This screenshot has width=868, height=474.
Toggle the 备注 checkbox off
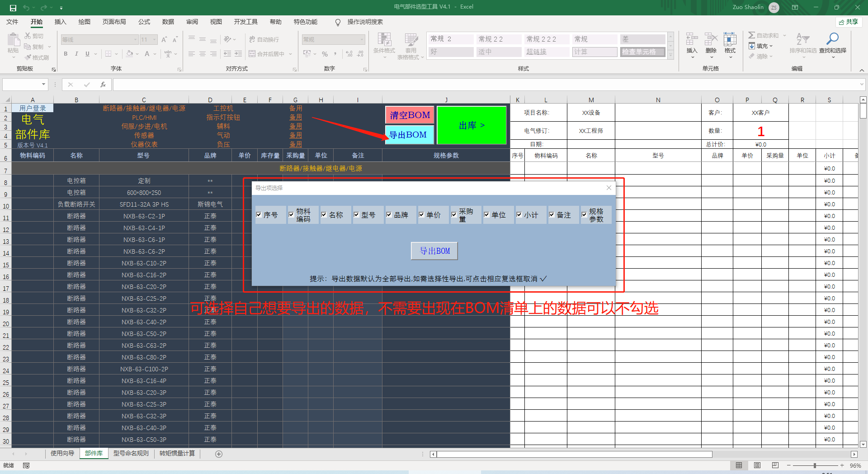(552, 215)
